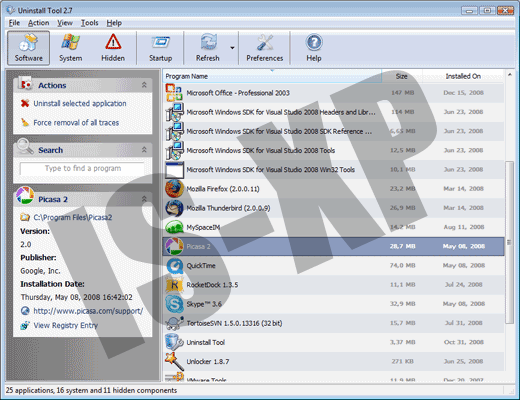Click the program list vertical scrollbar thumb
This screenshot has height=400, width=520.
pos(509,242)
